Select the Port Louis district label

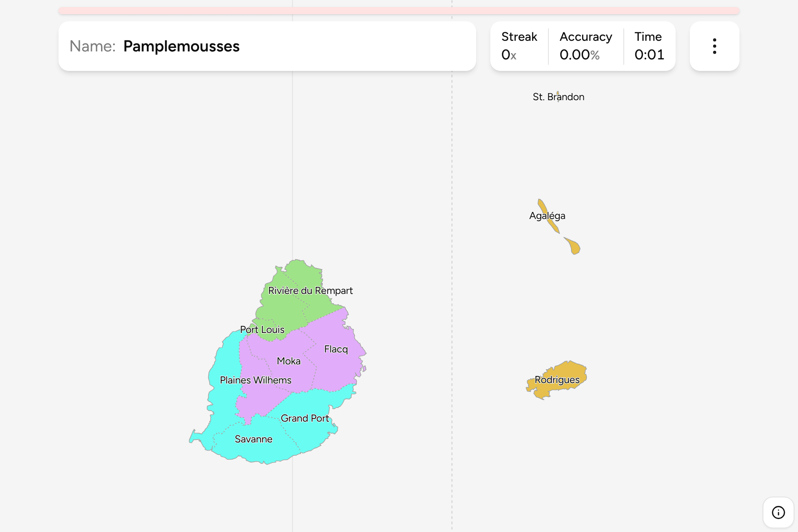coord(262,330)
